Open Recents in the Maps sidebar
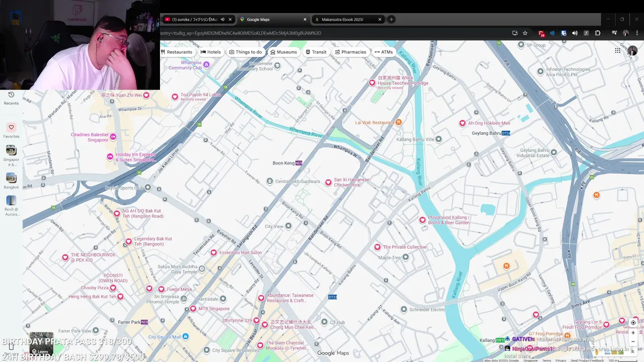 (11, 98)
